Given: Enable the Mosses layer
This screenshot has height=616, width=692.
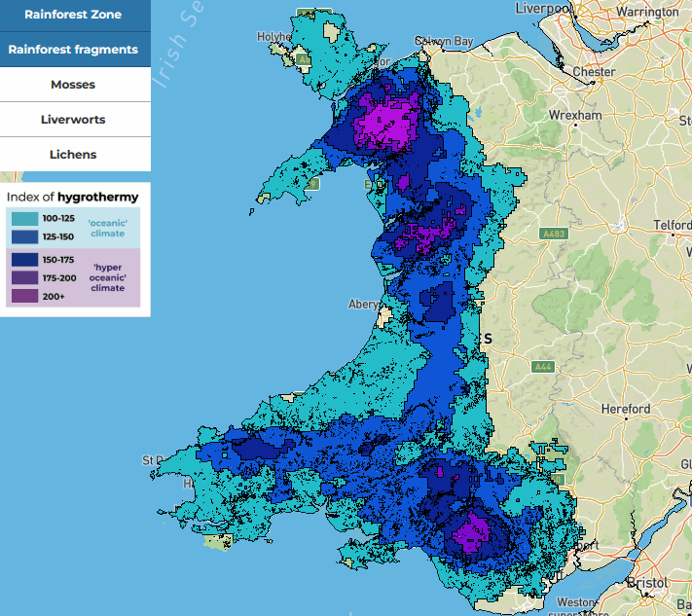Looking at the screenshot, I should tap(75, 85).
